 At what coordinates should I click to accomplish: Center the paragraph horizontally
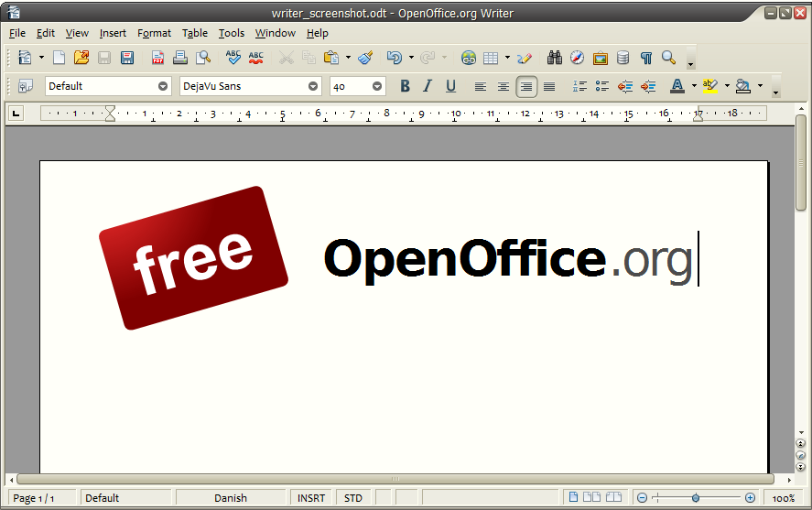click(503, 86)
